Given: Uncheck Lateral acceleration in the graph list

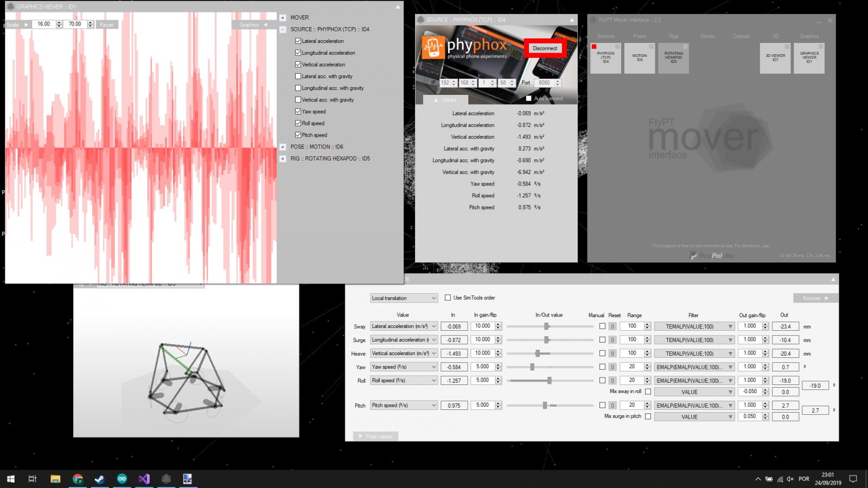Looking at the screenshot, I should pyautogui.click(x=298, y=41).
